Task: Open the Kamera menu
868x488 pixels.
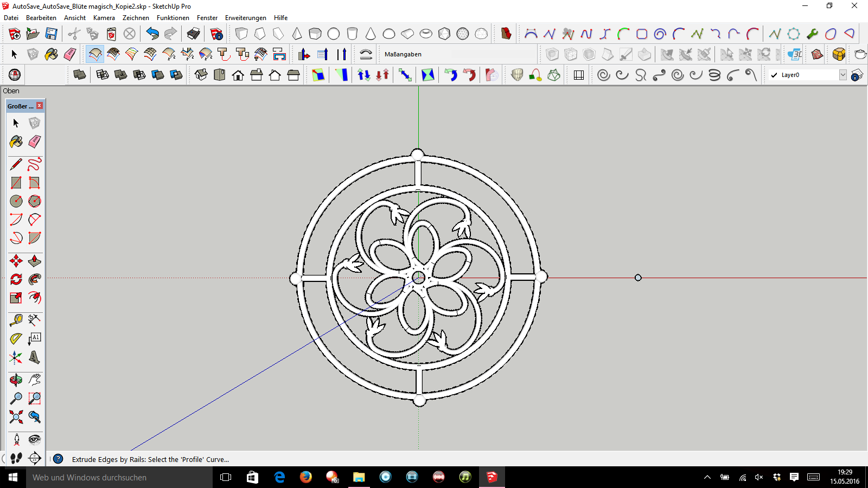Action: coord(104,18)
